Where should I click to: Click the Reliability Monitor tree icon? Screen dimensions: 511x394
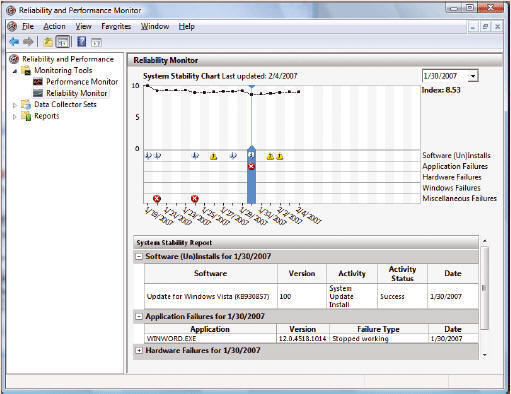click(x=38, y=93)
